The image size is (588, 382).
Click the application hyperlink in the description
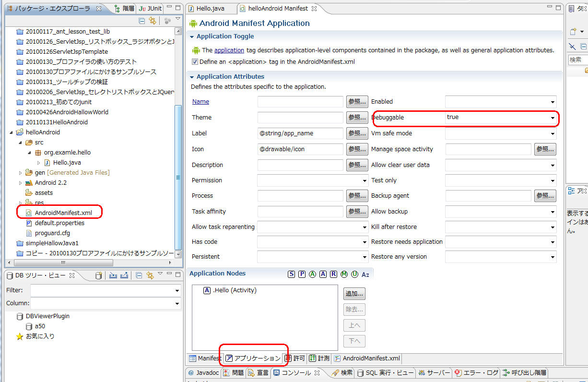click(x=229, y=50)
